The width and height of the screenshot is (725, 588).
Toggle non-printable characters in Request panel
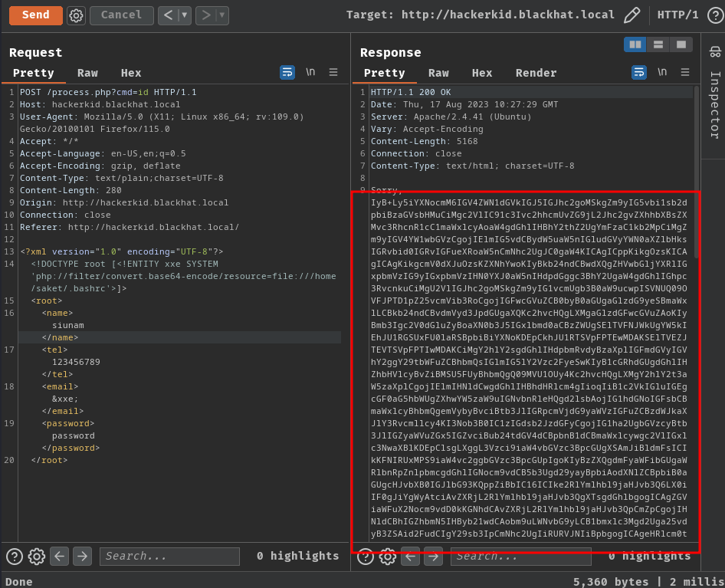[x=310, y=72]
